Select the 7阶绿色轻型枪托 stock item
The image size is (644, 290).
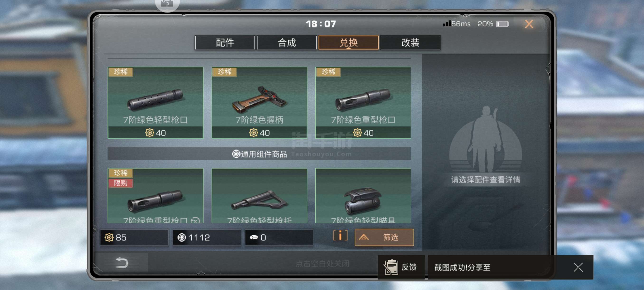pos(259,196)
